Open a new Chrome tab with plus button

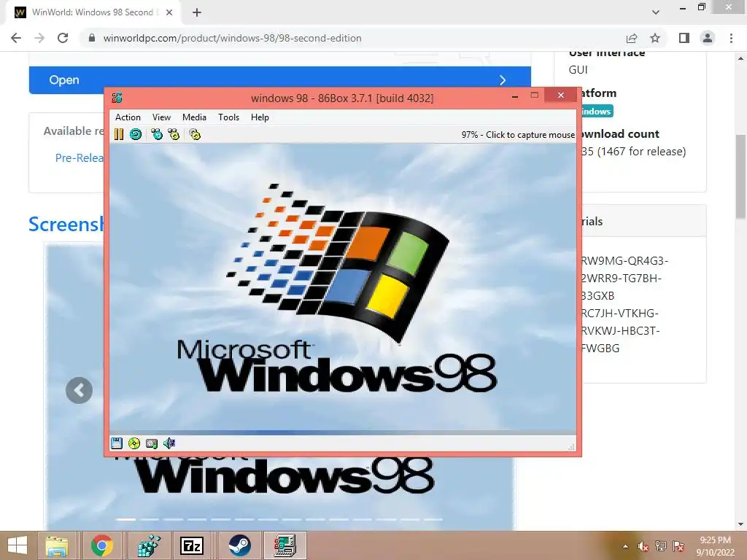pyautogui.click(x=197, y=12)
